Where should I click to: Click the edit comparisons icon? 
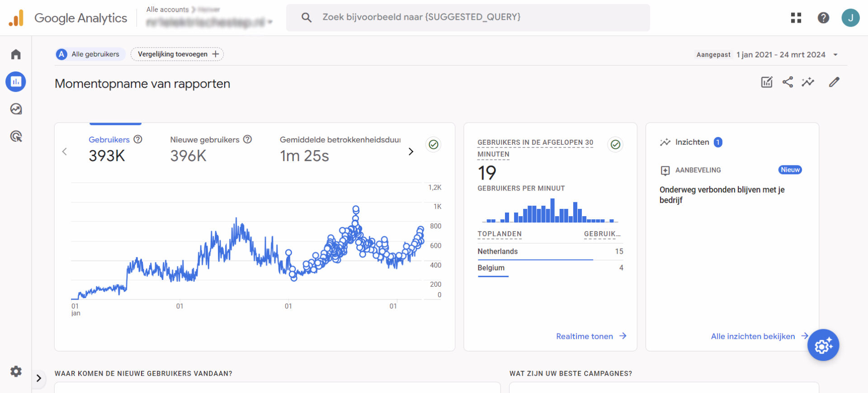click(767, 82)
